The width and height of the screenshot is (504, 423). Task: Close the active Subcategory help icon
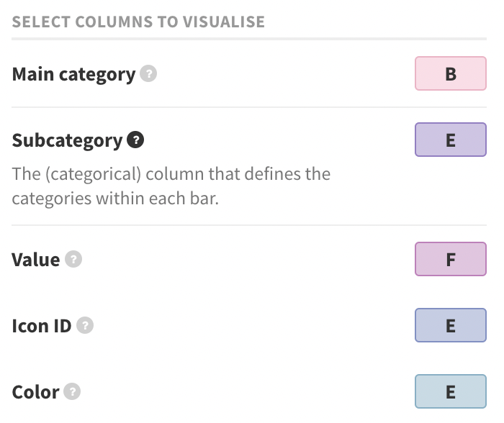[x=135, y=140]
